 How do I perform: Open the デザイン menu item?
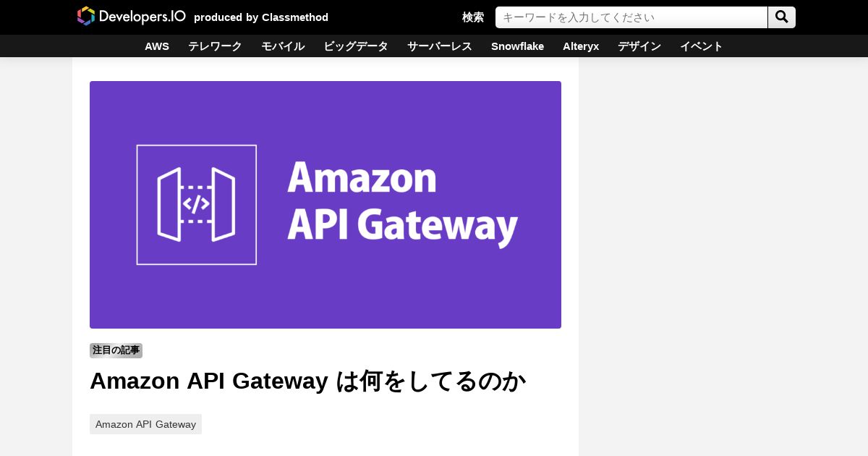(639, 46)
